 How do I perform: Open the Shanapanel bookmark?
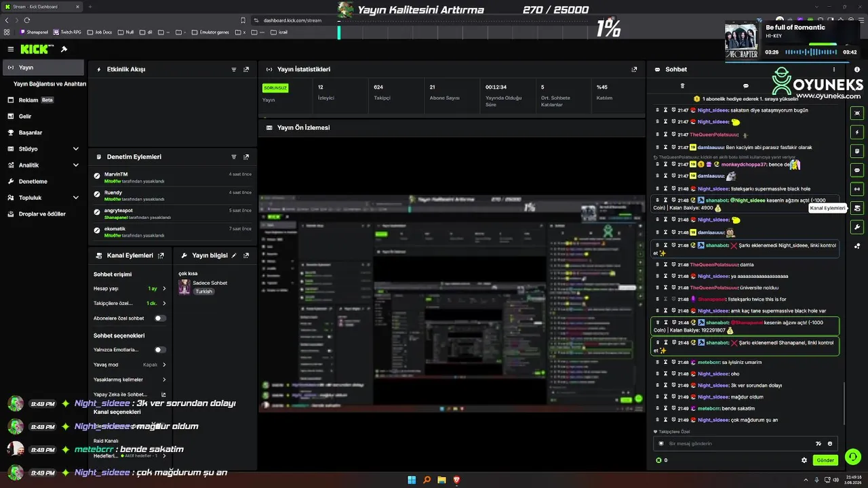[35, 32]
